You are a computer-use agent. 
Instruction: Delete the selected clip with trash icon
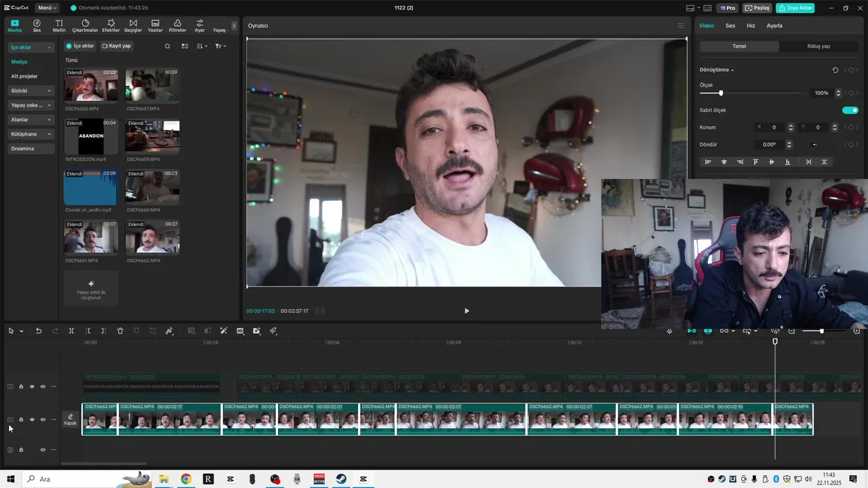[x=120, y=331]
